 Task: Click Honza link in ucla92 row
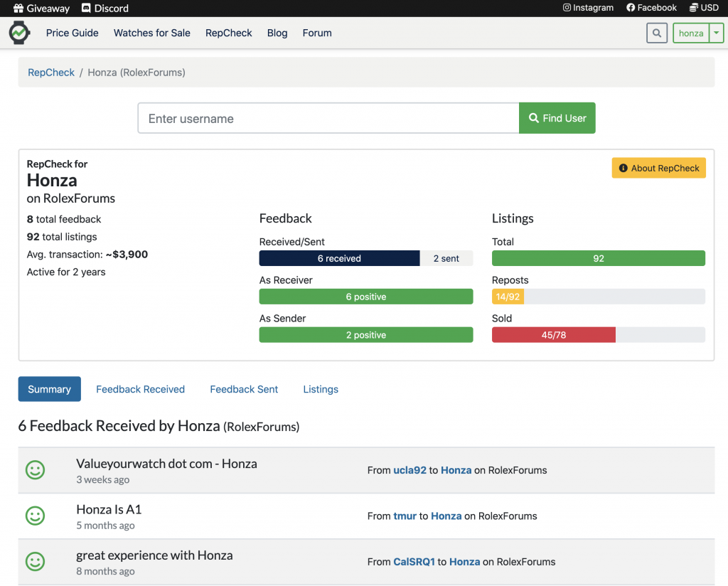point(456,470)
